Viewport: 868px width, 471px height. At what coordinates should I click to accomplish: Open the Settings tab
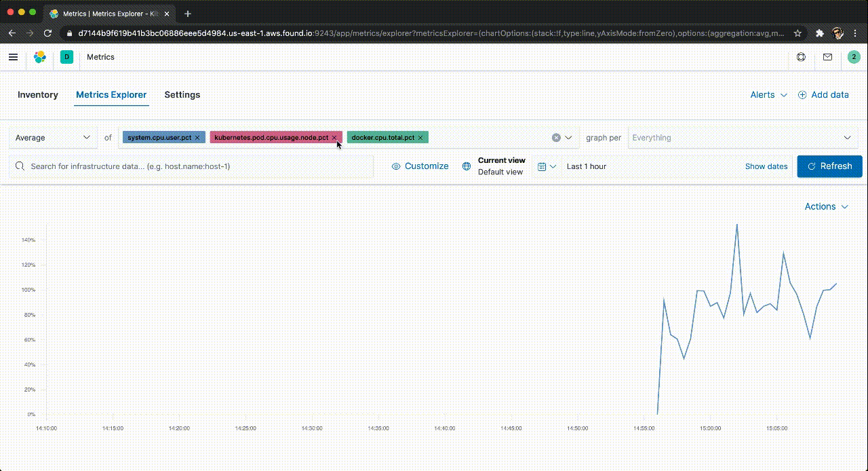pyautogui.click(x=182, y=95)
